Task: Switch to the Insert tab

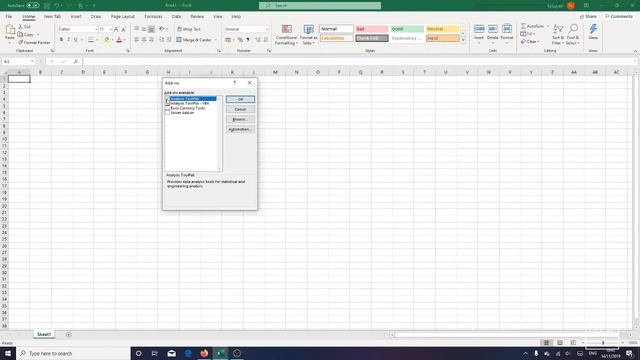Action: [x=76, y=17]
